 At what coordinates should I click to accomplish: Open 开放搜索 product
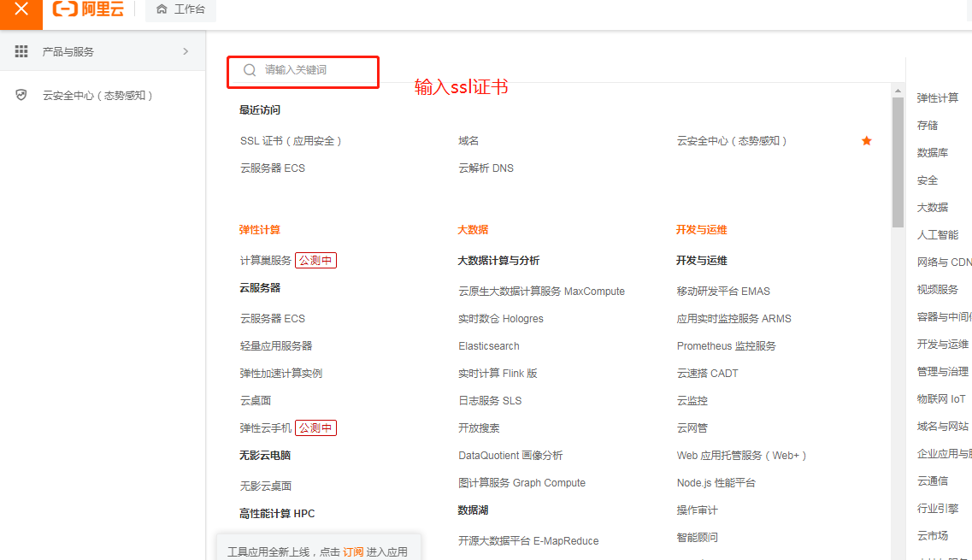(x=480, y=427)
